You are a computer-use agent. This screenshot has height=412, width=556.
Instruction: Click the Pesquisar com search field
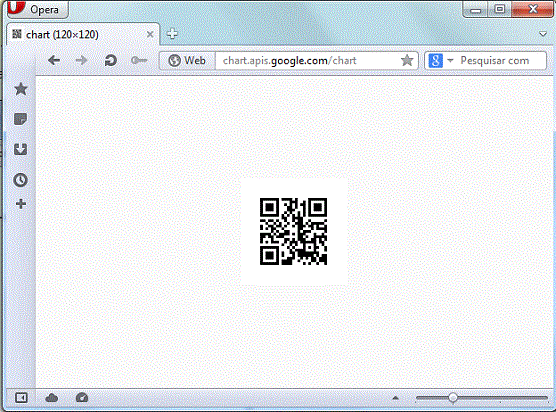click(x=501, y=61)
